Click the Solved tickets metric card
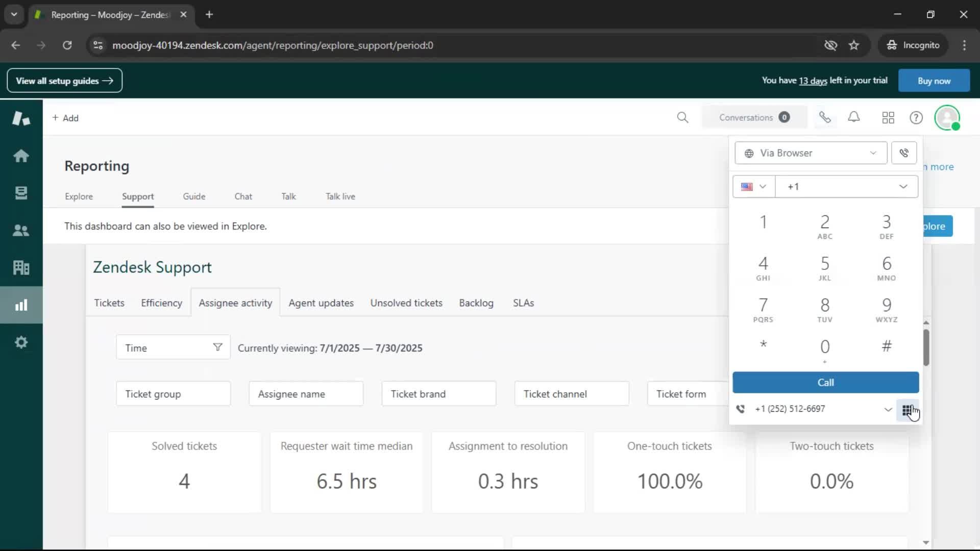Image resolution: width=980 pixels, height=551 pixels. [x=184, y=472]
